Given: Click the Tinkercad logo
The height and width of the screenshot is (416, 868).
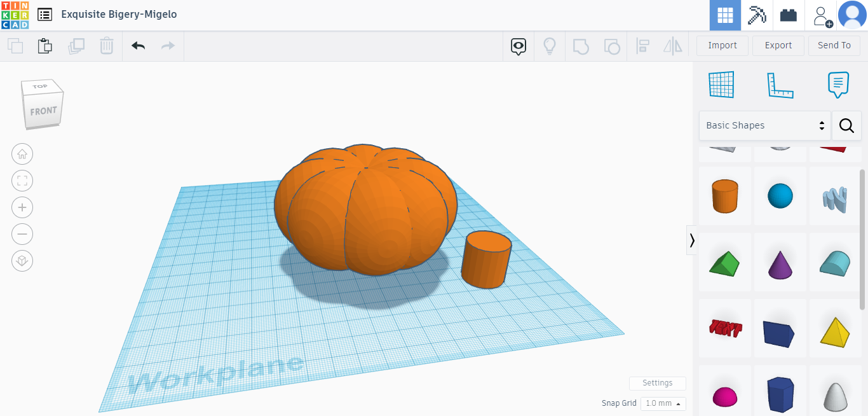Looking at the screenshot, I should pos(15,15).
